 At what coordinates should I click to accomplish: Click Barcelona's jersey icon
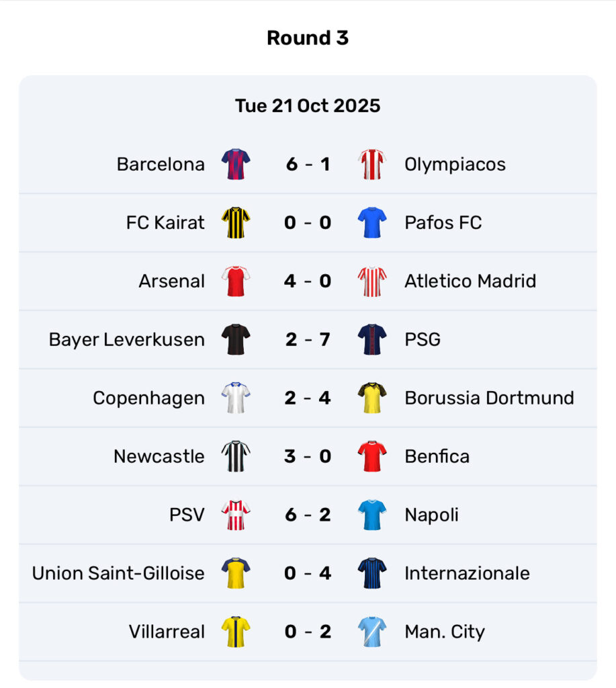point(236,165)
